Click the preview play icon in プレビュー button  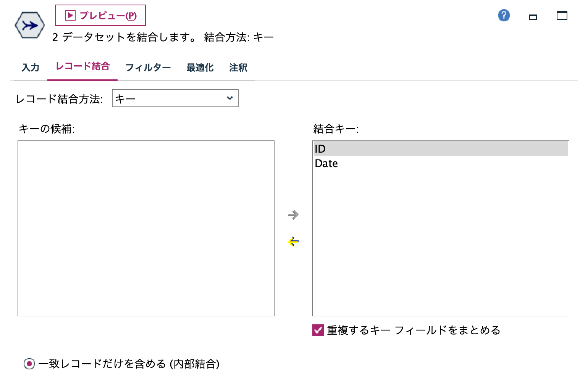tap(70, 15)
